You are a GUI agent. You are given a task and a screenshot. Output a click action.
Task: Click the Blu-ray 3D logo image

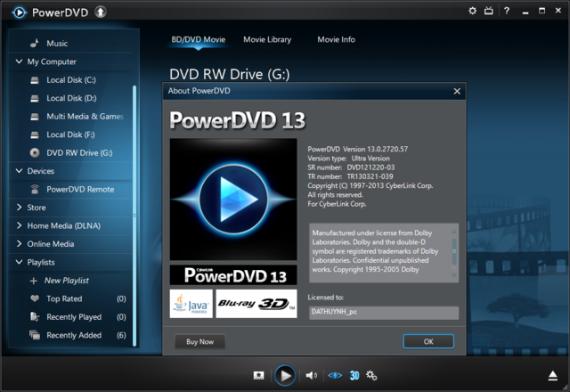(x=256, y=304)
